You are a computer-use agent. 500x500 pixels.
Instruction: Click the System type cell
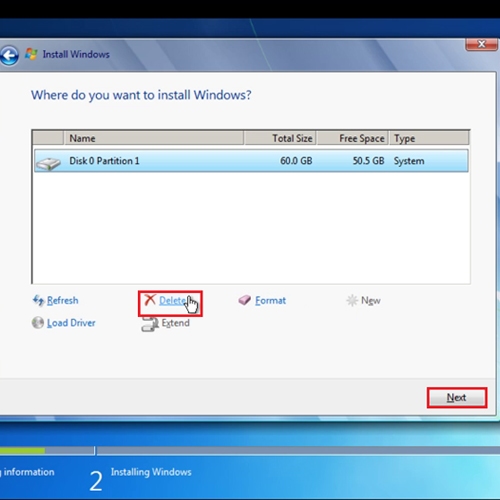(409, 161)
